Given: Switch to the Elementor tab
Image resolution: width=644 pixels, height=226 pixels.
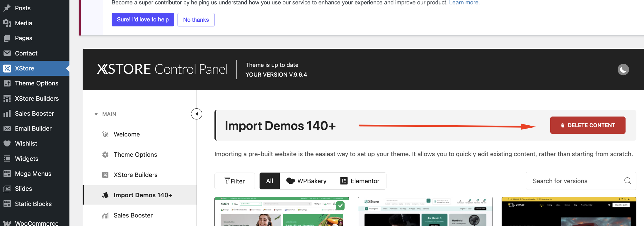Looking at the screenshot, I should tap(360, 181).
